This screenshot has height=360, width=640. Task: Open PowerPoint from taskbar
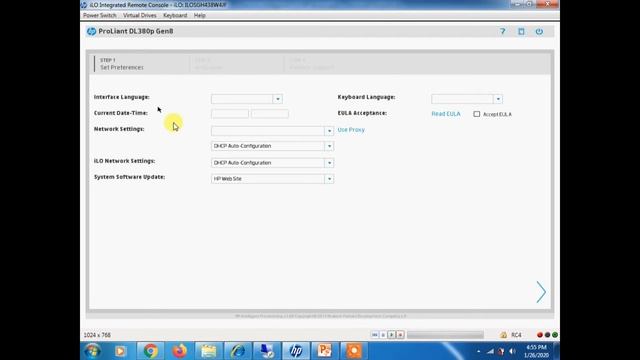pyautogui.click(x=325, y=351)
